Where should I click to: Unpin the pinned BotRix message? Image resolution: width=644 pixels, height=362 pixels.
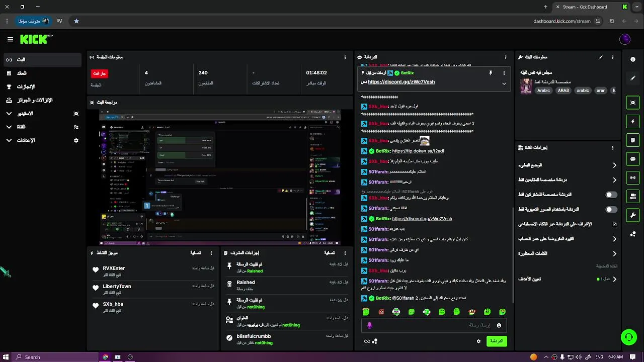tap(490, 73)
